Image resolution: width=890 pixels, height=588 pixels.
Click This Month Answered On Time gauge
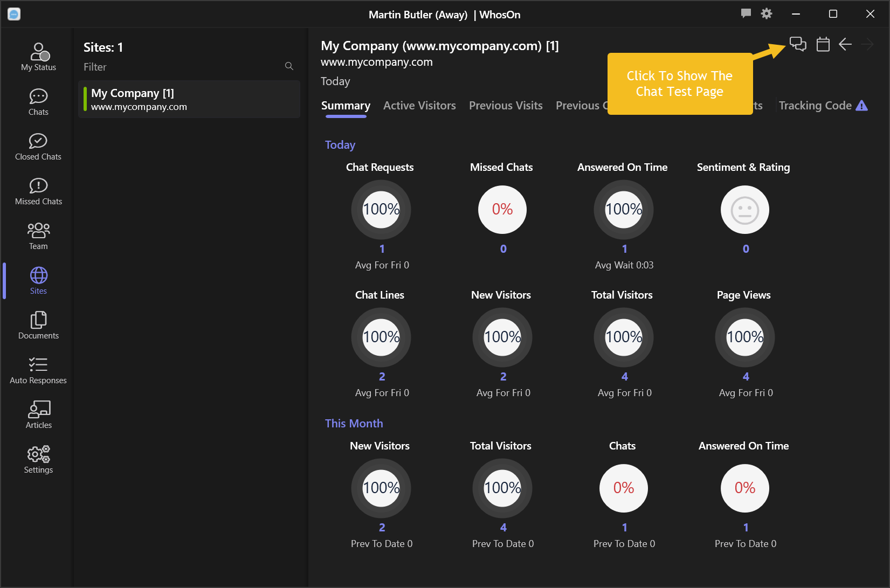[745, 488]
